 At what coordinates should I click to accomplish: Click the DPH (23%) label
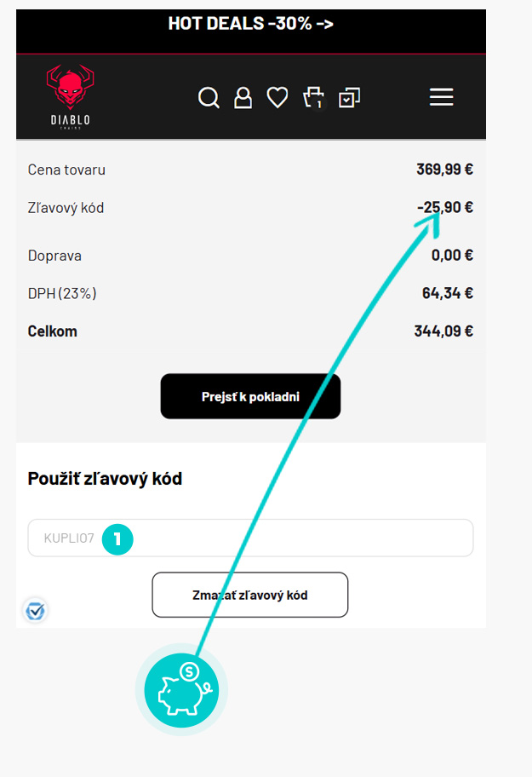point(62,294)
